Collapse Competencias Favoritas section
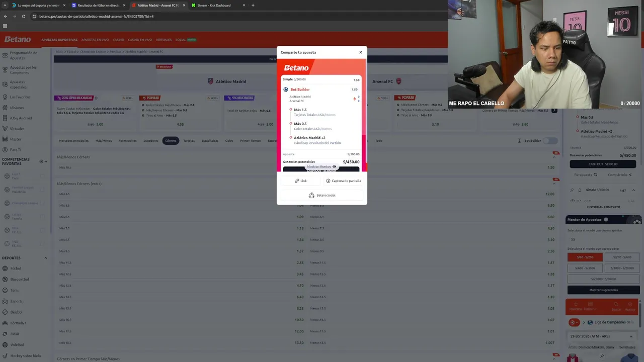 [46, 161]
